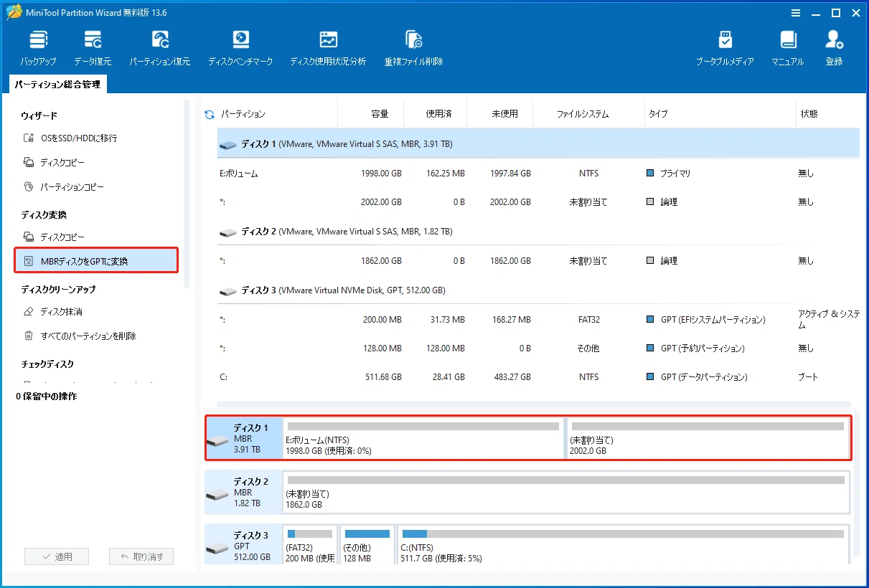
Task: Open the バックアップ tool
Action: coord(38,48)
